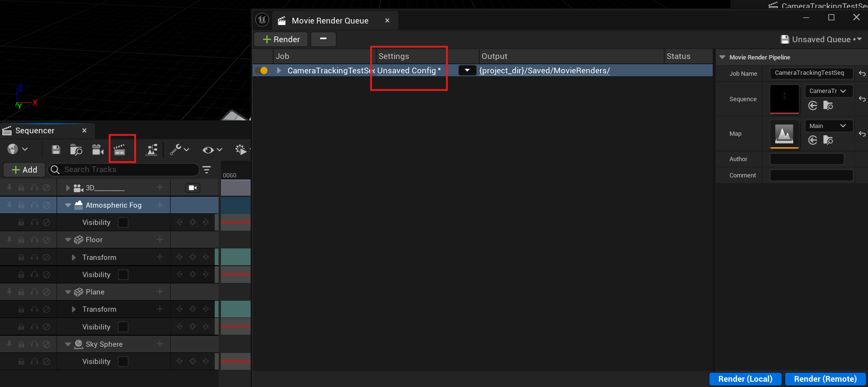Expand the 3D camera cut track

[68, 188]
